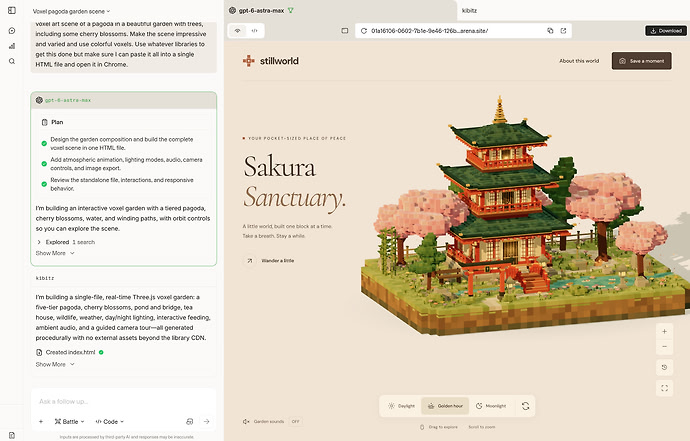
Task: Click the Sakura Sanctuary heading
Action: [x=294, y=181]
